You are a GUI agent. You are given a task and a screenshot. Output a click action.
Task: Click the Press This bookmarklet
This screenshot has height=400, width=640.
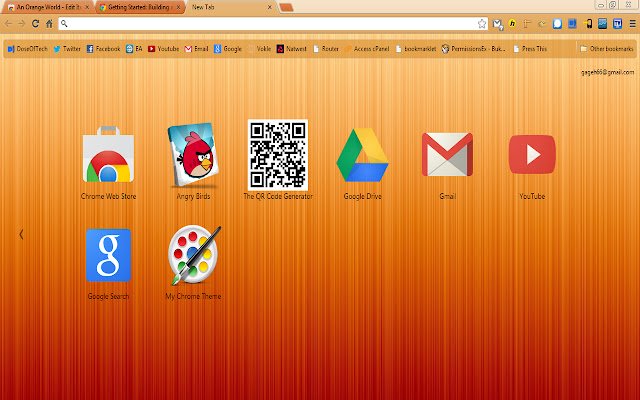(530, 49)
